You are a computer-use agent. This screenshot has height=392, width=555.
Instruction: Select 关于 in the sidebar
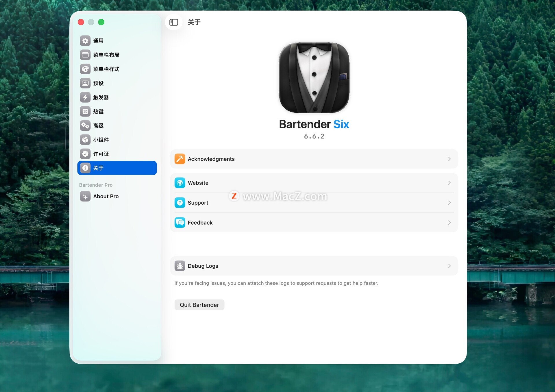click(117, 168)
